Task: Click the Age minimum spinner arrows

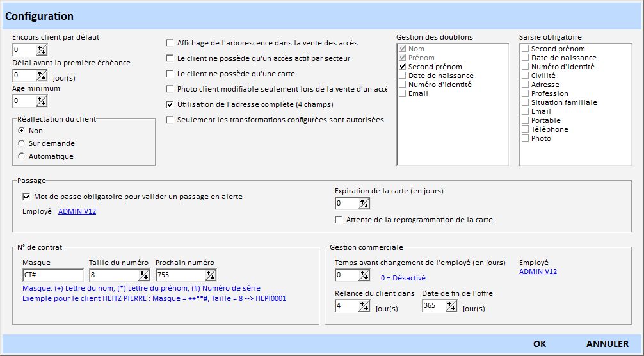Action: 42,101
